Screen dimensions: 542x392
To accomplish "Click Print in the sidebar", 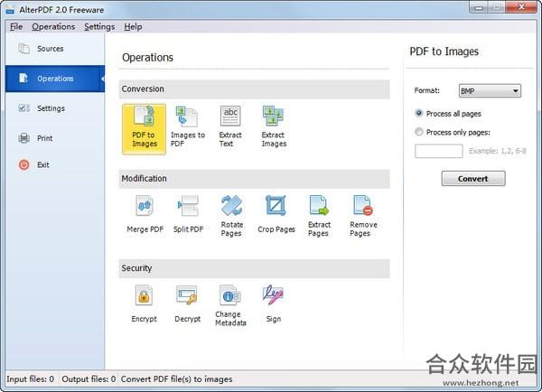I will tap(55, 138).
